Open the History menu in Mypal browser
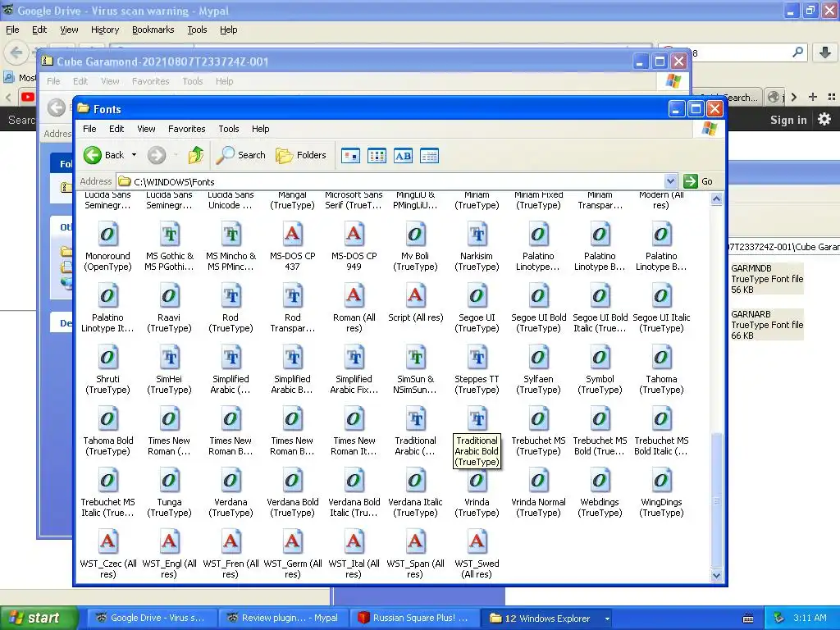 [x=104, y=30]
